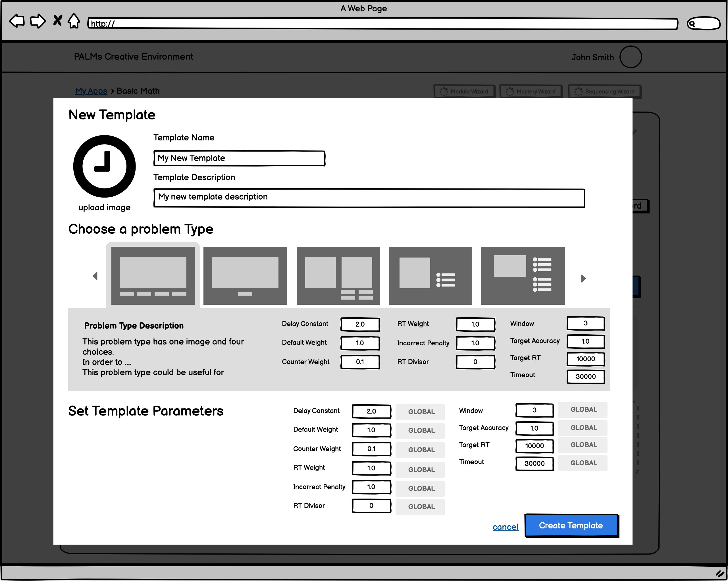
Task: Click the clock upload image icon
Action: pos(104,166)
